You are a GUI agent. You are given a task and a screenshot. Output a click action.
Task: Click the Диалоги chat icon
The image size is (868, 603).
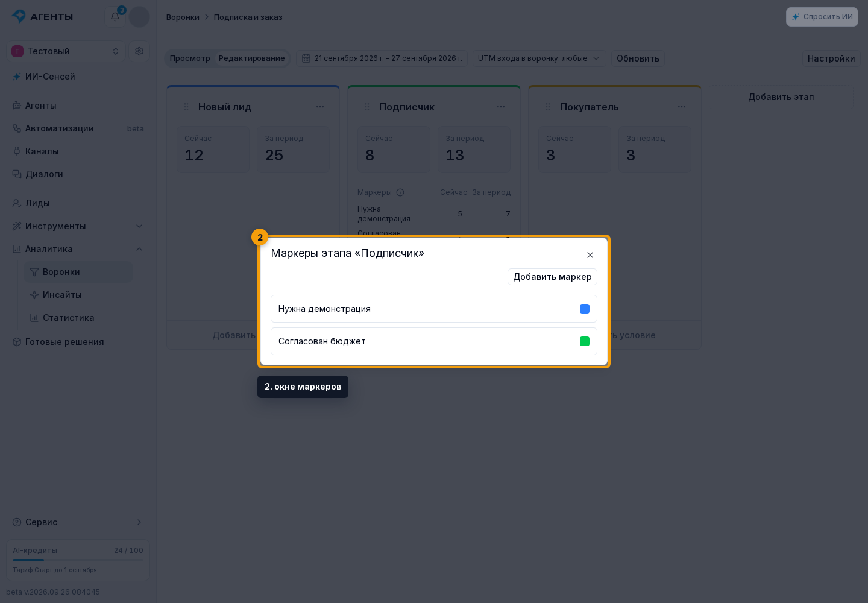point(17,174)
